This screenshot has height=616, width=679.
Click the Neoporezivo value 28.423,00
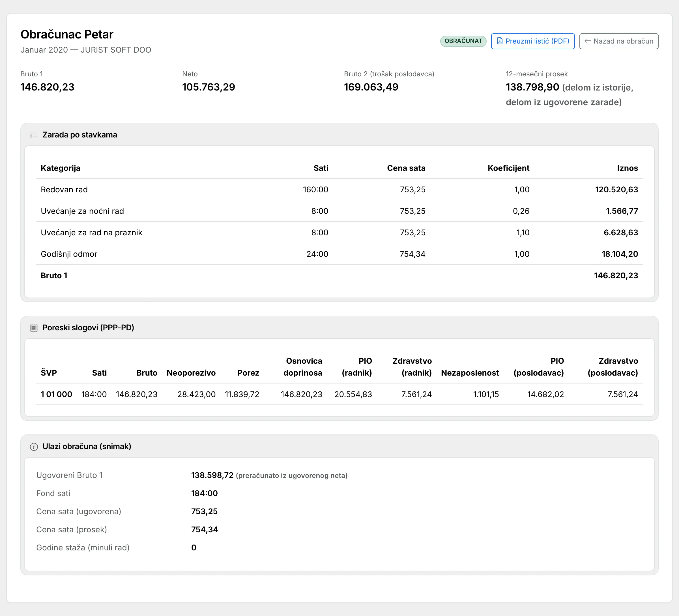196,394
